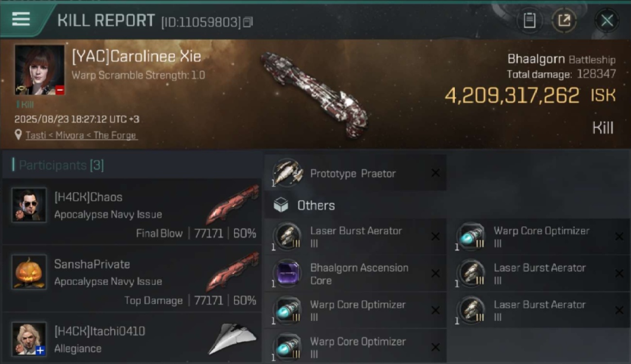Close the kill report window
631x364 pixels.
(607, 20)
